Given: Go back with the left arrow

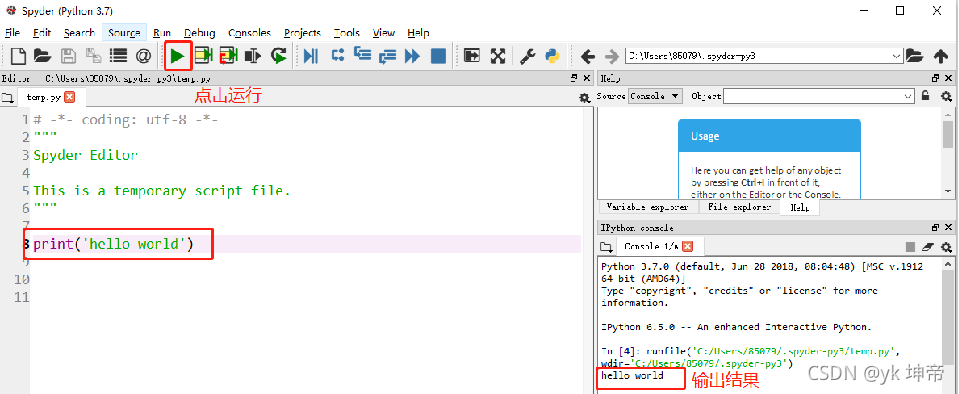Looking at the screenshot, I should pyautogui.click(x=588, y=57).
